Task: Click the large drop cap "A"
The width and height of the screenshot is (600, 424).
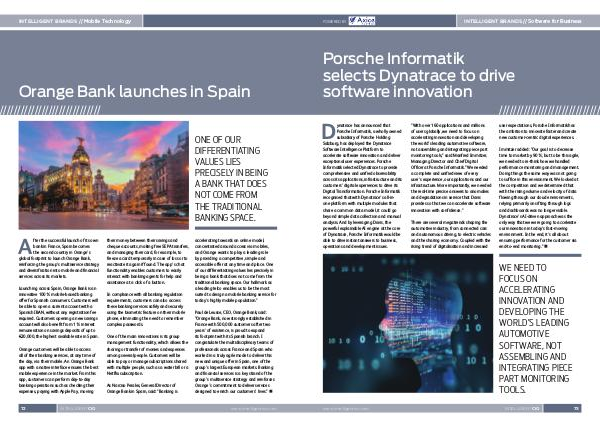Action: tap(25, 246)
